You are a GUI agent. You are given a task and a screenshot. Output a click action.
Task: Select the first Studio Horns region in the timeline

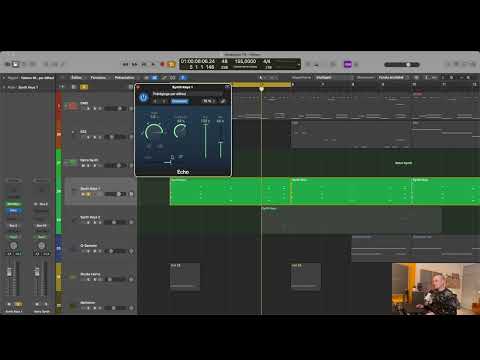(x=185, y=277)
